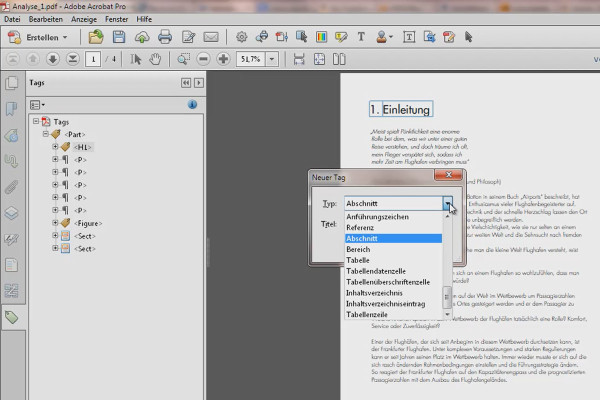Choose Tabellendatenzelle from the type list
Viewport: 600px width, 400px height.
tap(393, 271)
